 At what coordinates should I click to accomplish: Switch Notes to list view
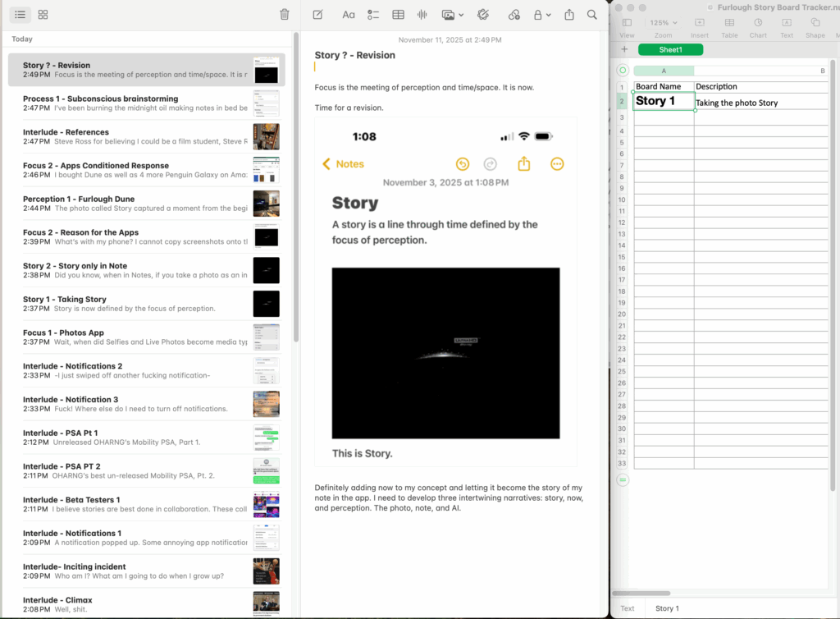pos(20,15)
